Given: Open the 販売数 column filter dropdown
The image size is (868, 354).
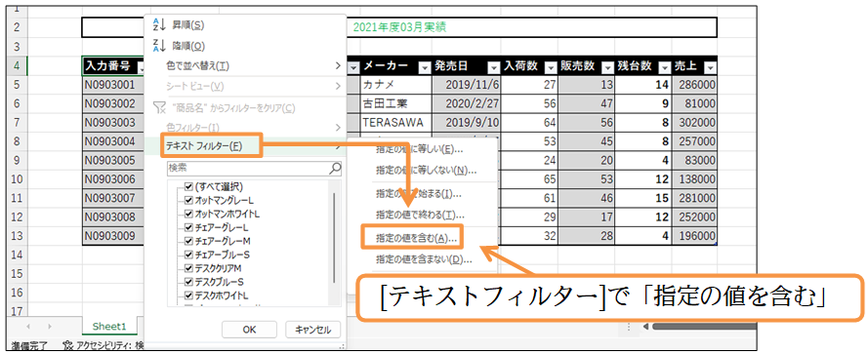Looking at the screenshot, I should coord(607,67).
